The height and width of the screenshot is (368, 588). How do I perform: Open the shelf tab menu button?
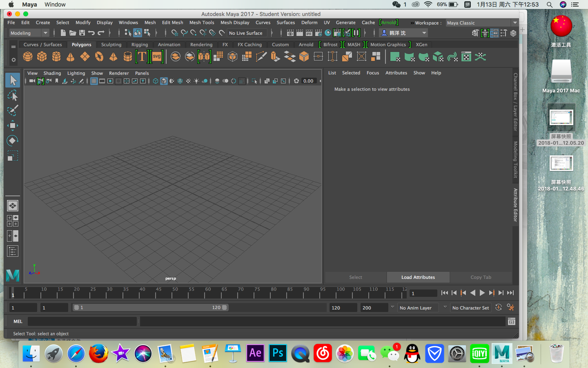(x=13, y=47)
